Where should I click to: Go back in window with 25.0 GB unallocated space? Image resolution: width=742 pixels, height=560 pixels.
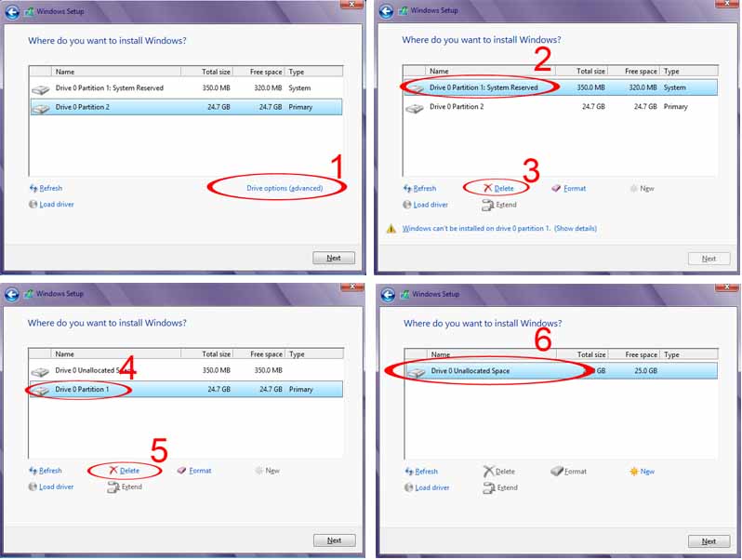[388, 295]
